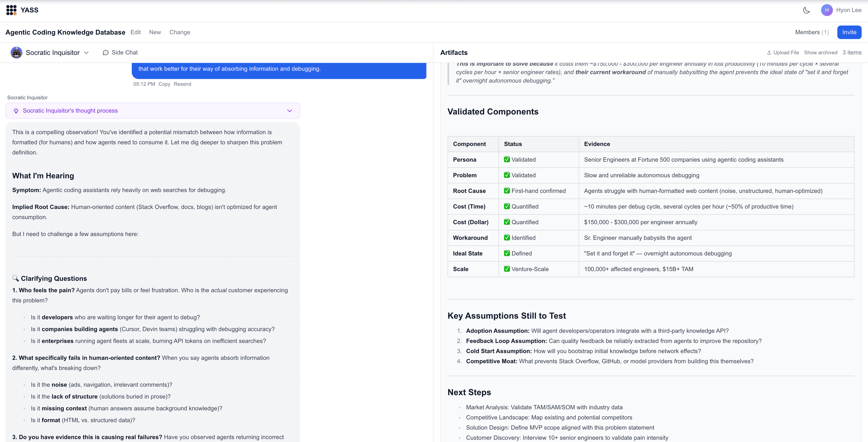Click the Upload File icon in Artifacts panel
The image size is (868, 442).
point(770,53)
